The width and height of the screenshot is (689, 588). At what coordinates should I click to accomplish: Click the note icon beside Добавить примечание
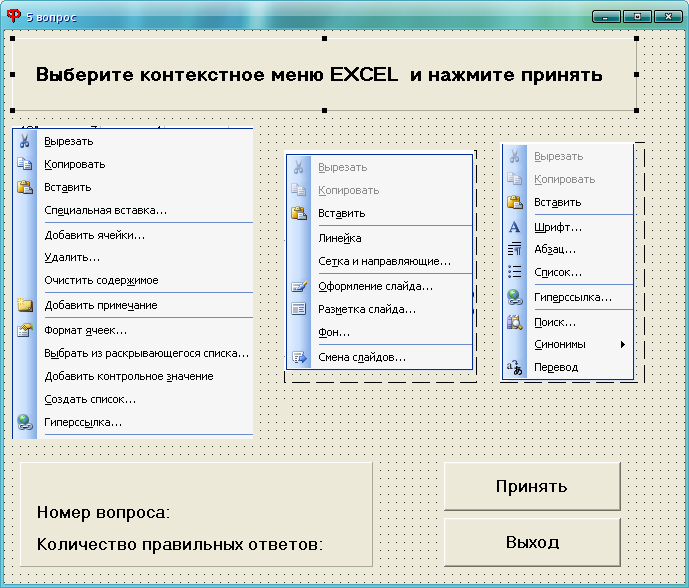point(25,305)
